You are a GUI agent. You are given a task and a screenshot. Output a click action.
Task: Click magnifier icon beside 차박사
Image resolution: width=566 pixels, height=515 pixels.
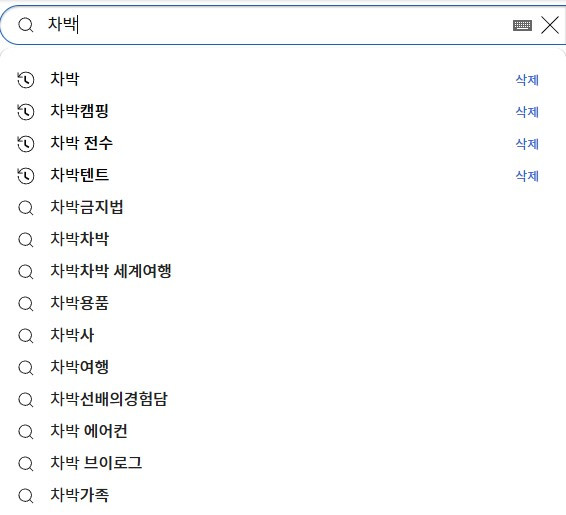pos(26,336)
